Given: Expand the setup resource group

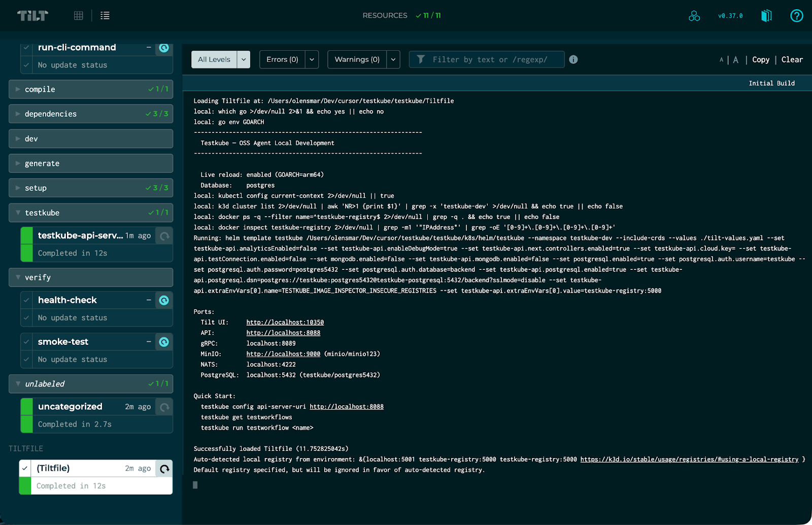Looking at the screenshot, I should (91, 188).
